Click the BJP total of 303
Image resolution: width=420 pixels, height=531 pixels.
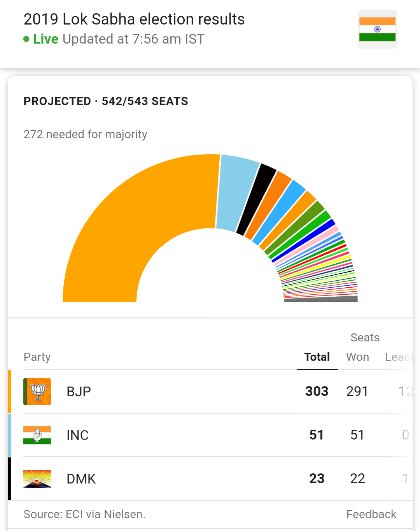317,392
